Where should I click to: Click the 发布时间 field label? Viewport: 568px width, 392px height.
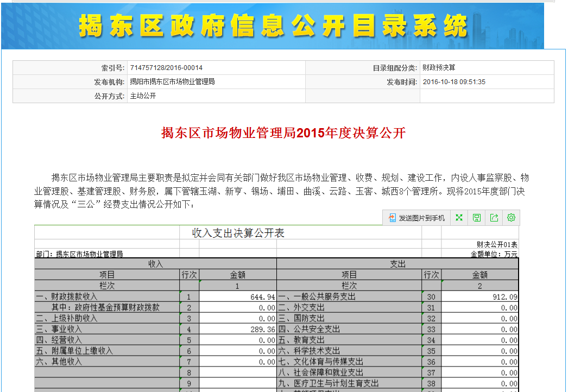(x=402, y=82)
